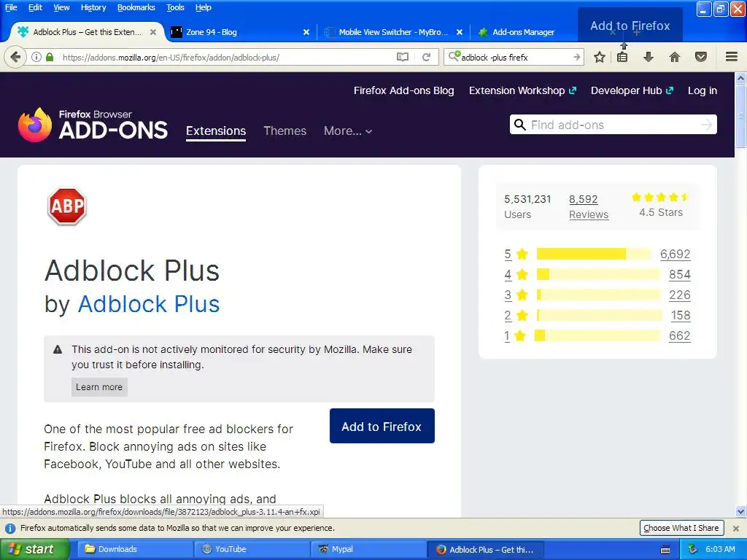The image size is (747, 560).
Task: Bookmark this page with the star icon
Action: coord(600,57)
